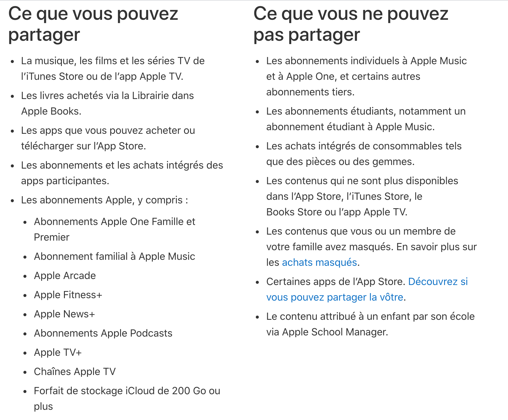Screen dimensions: 508x420
Task: Click "Forfait de stockage iCloud" list item
Action: (127, 391)
